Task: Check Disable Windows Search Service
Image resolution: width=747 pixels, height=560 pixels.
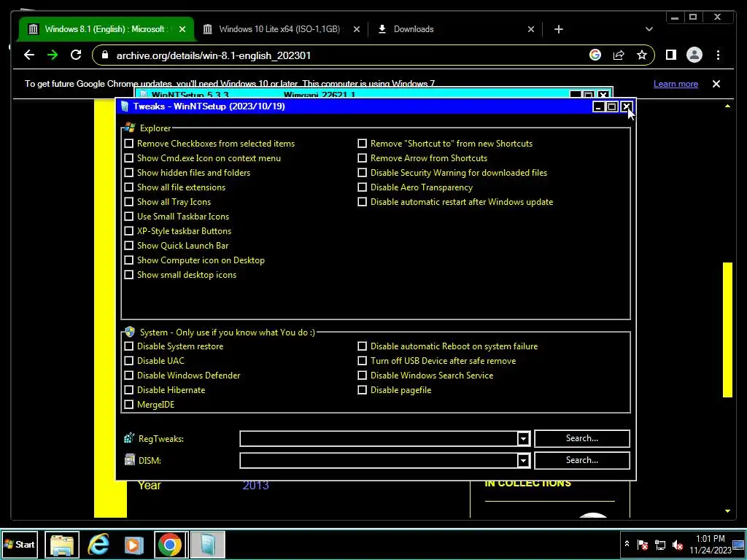Action: 362,376
